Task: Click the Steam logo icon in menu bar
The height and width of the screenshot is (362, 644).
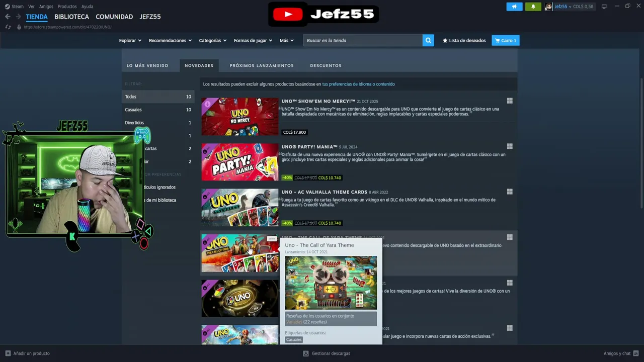Action: tap(7, 7)
